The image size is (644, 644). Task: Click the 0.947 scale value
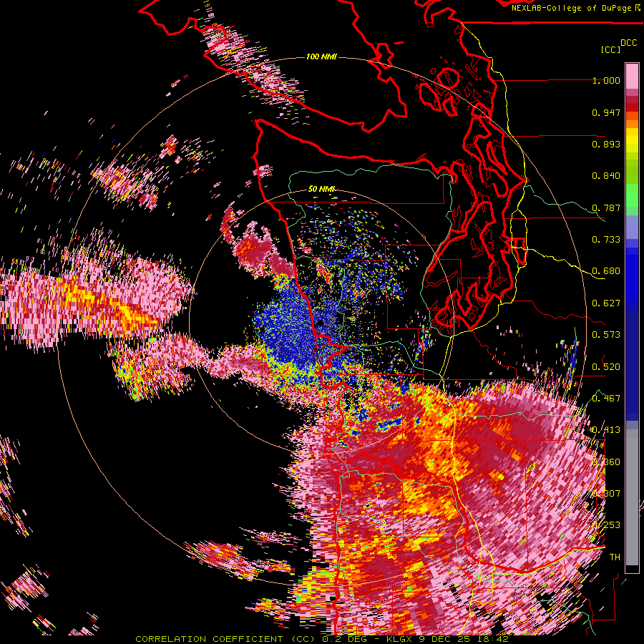pos(606,112)
